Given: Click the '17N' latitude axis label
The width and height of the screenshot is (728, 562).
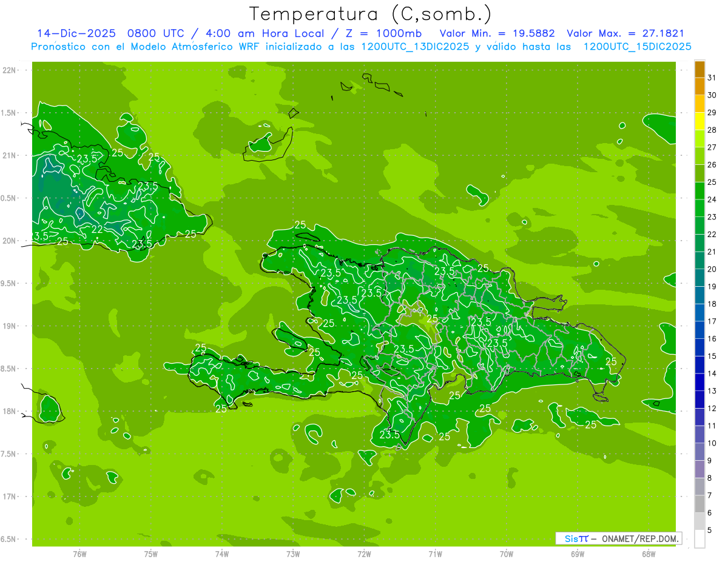Looking at the screenshot, I should 9,497.
